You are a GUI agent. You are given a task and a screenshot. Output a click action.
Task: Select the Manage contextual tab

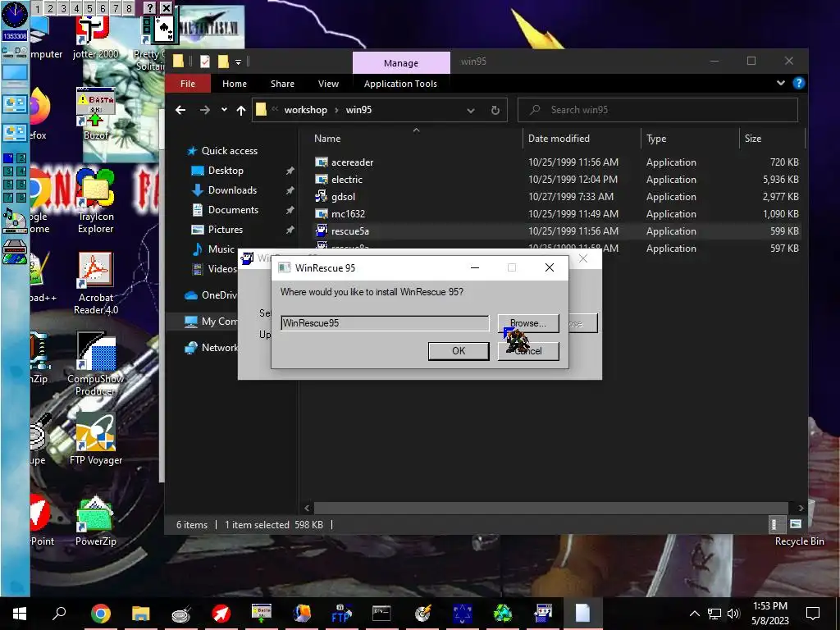tap(400, 63)
